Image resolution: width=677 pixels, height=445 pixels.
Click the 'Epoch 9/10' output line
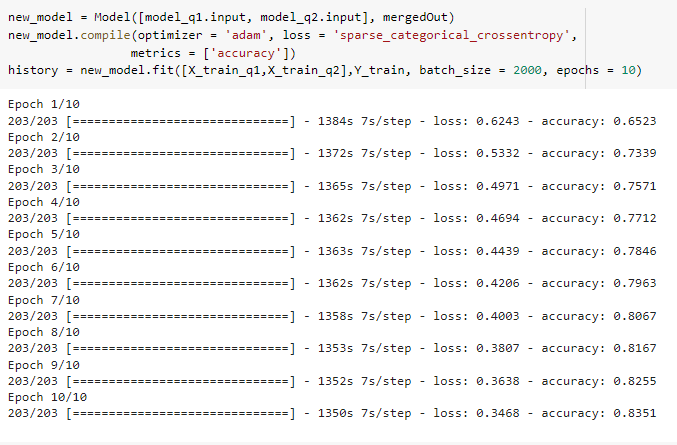44,366
